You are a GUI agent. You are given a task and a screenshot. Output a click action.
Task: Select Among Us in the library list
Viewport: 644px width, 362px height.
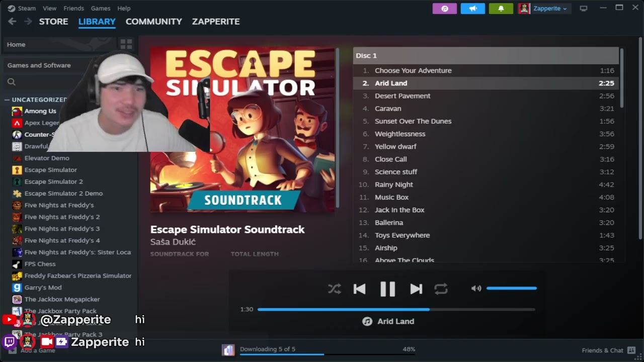pyautogui.click(x=40, y=111)
